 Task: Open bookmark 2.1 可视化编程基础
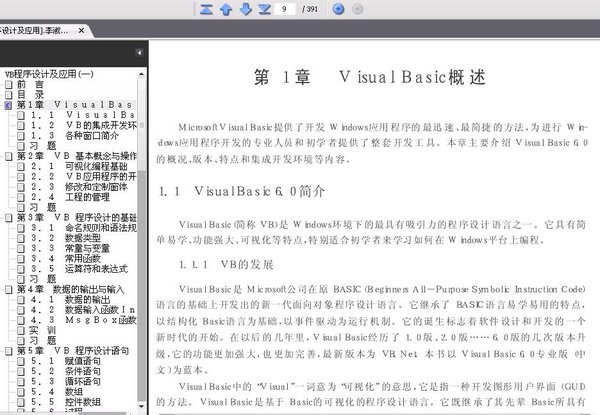tap(79, 166)
